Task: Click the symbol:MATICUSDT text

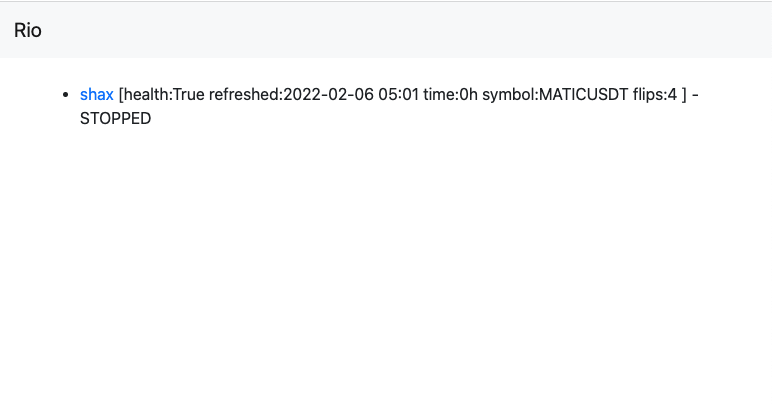Action: tap(555, 94)
